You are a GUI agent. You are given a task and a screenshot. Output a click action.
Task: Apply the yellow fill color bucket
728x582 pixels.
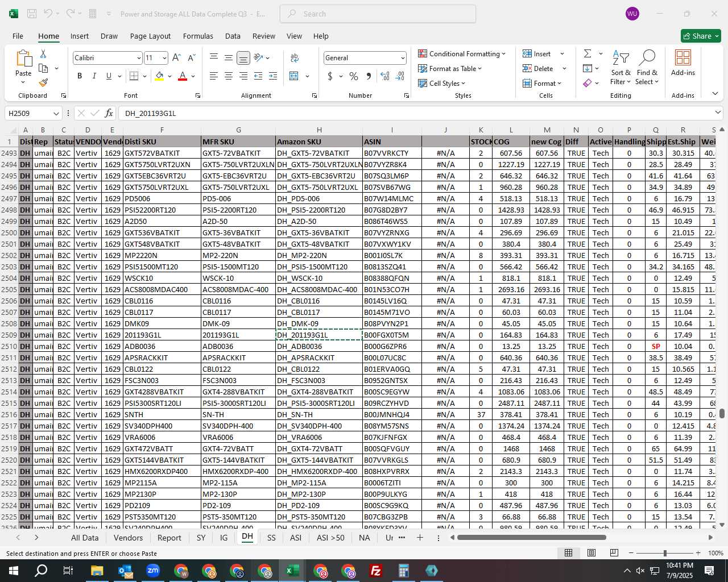pos(160,76)
